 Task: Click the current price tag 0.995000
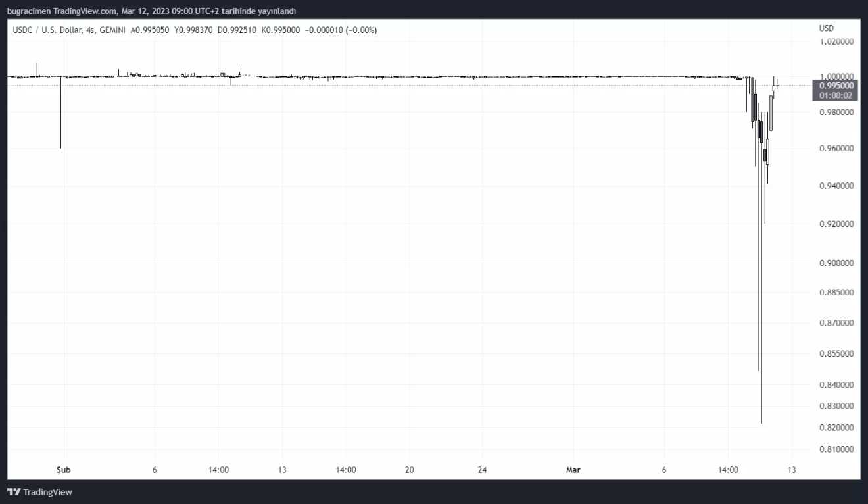(835, 86)
